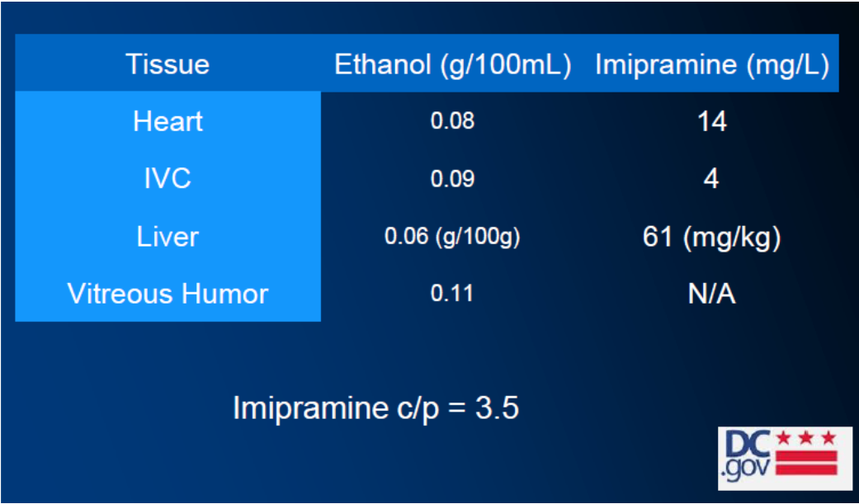Click the Vitreous Humor row label
The height and width of the screenshot is (504, 859).
point(168,294)
